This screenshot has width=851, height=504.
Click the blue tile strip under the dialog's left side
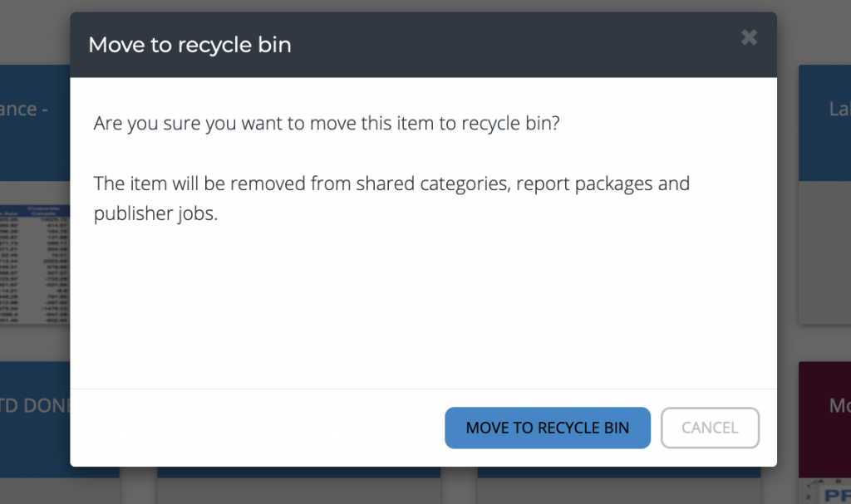tap(298, 472)
